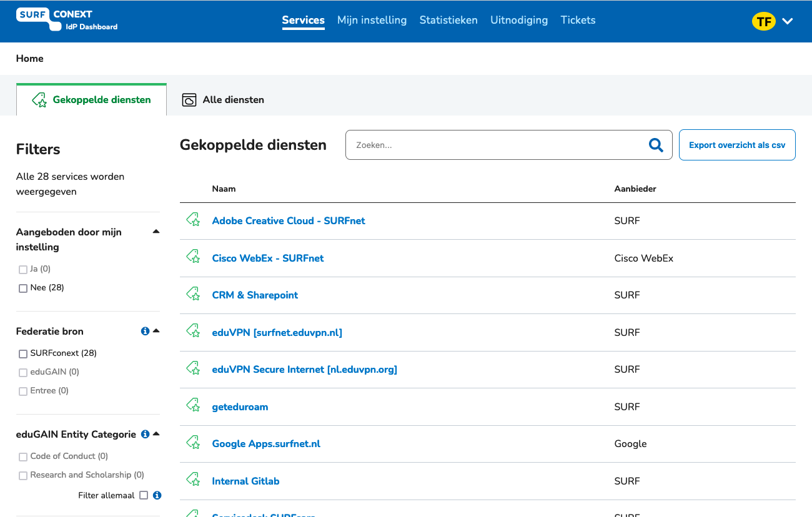
Task: Select the Cisco WebEx provider cell
Action: (644, 258)
